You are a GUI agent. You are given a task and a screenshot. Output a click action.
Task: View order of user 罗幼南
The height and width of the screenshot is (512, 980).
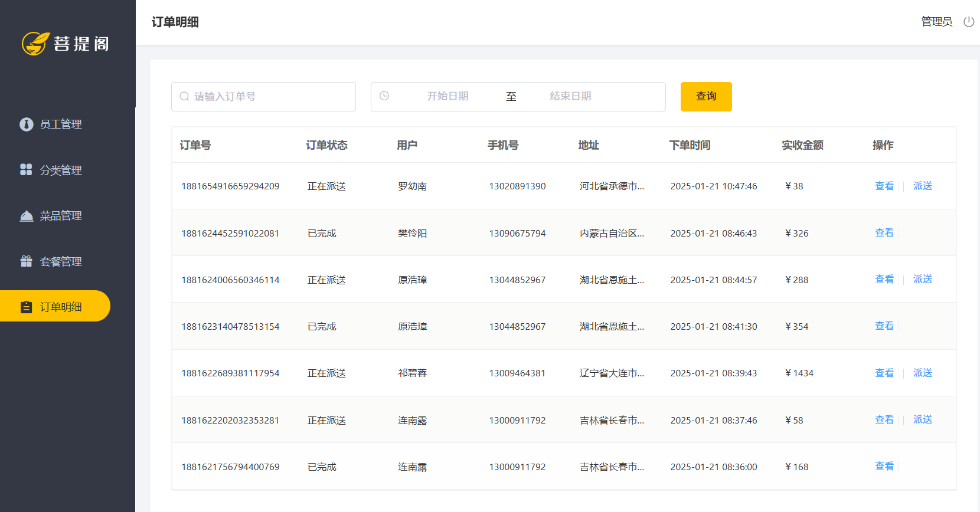pyautogui.click(x=884, y=186)
